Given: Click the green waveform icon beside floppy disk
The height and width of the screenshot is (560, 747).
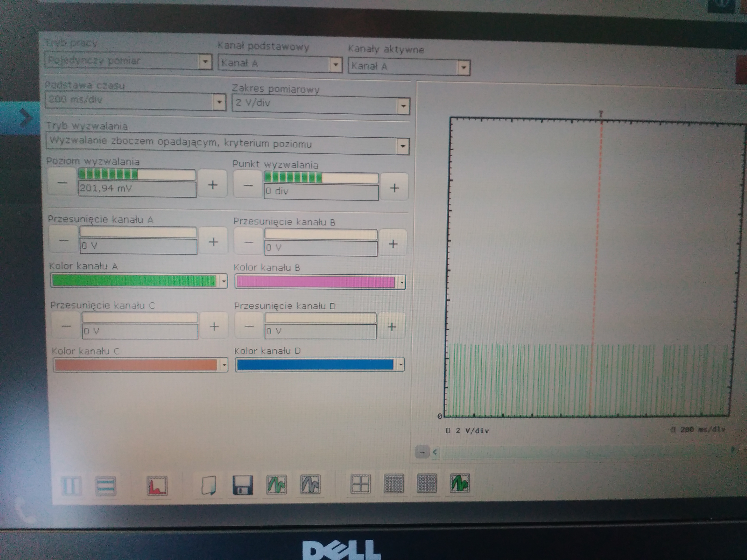Looking at the screenshot, I should click(277, 485).
